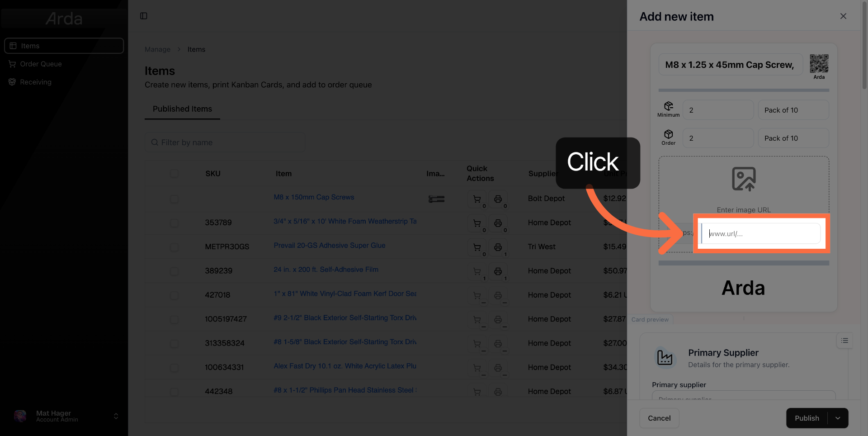Click search icon in Filter by name
868x436 pixels.
[x=155, y=142]
